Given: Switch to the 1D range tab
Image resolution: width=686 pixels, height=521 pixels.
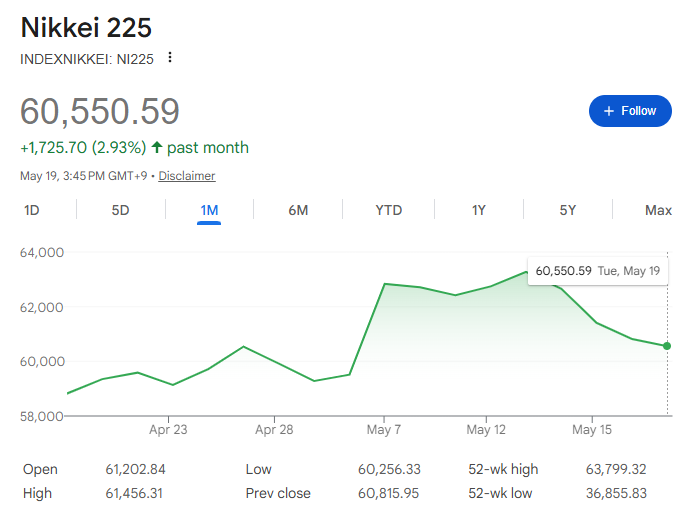Looking at the screenshot, I should click(x=32, y=210).
